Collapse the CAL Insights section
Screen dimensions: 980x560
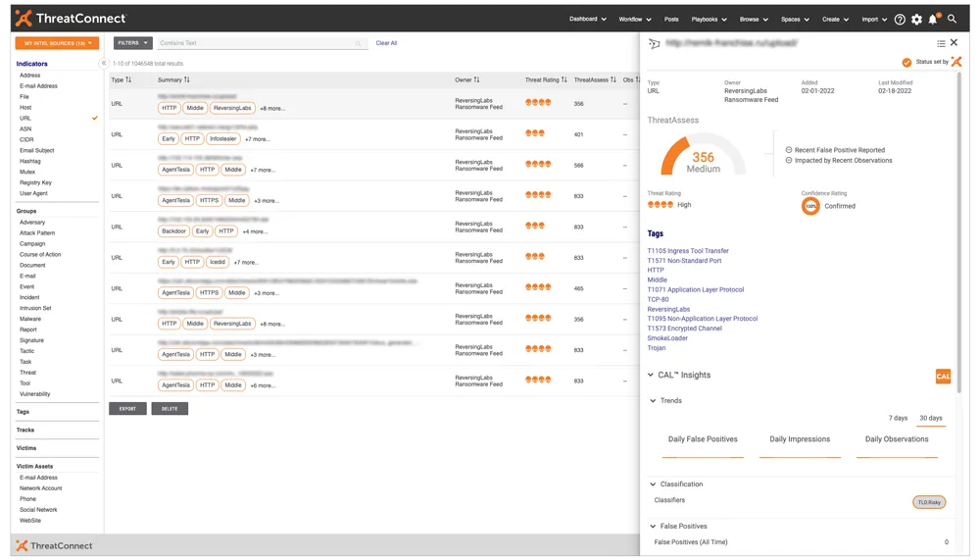point(651,376)
